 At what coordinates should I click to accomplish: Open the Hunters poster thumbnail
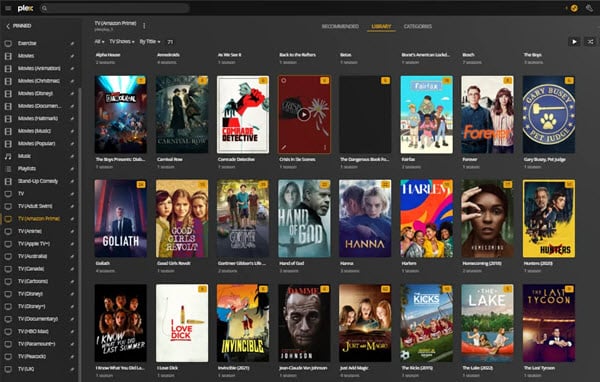[x=549, y=219]
